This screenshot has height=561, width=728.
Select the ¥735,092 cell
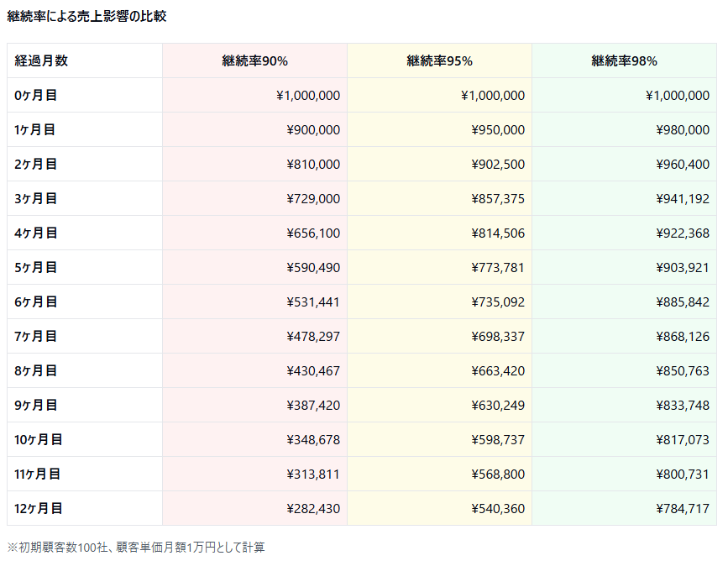tap(440, 301)
